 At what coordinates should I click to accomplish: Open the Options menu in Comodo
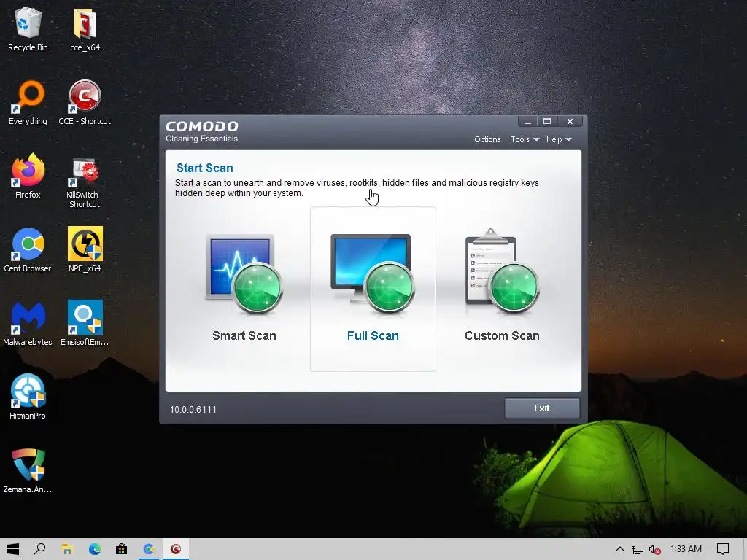click(487, 139)
